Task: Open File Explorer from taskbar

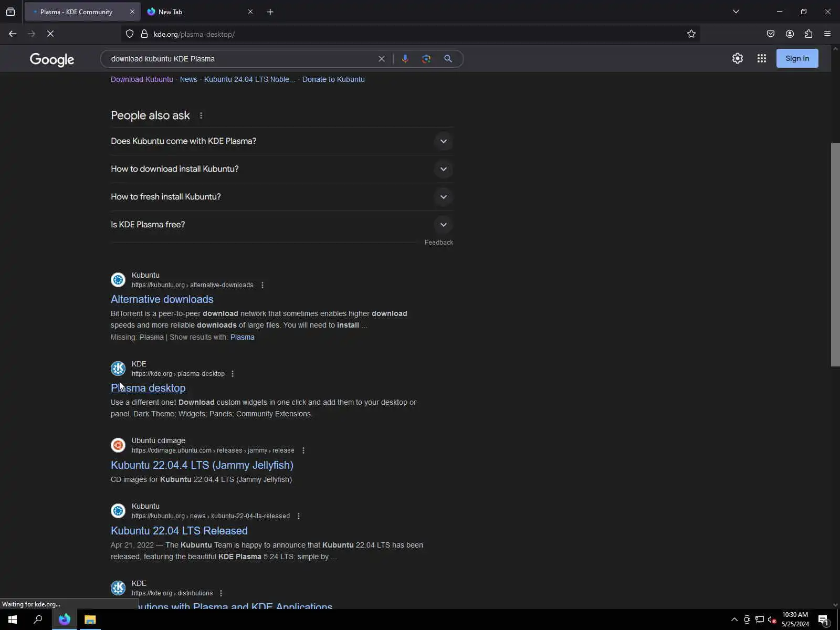Action: coord(90,619)
